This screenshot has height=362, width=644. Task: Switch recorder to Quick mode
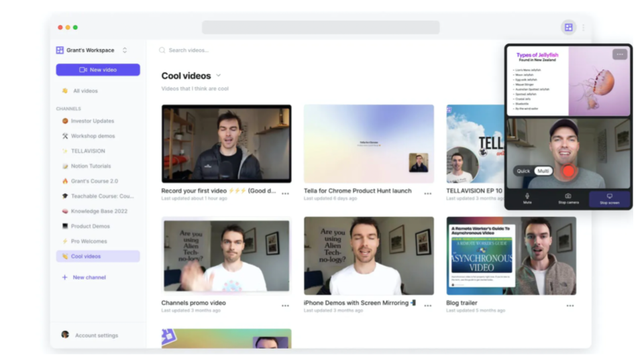tap(523, 171)
